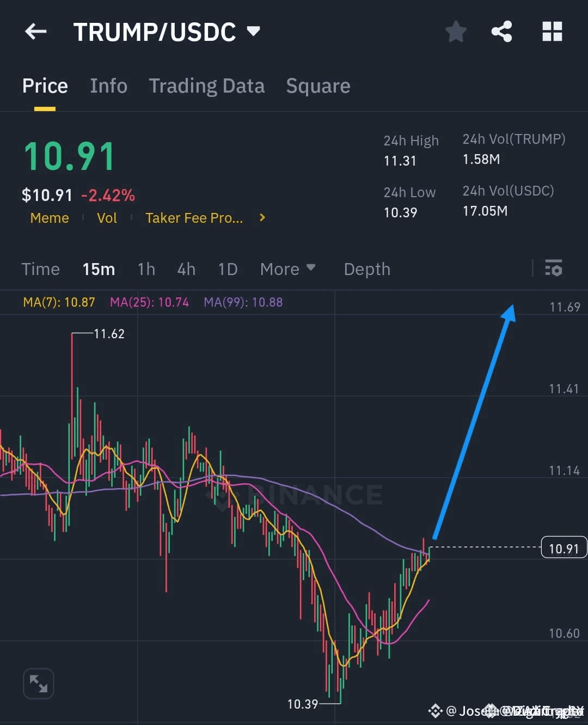Expand the More timeframes dropdown
588x725 pixels.
pos(287,269)
